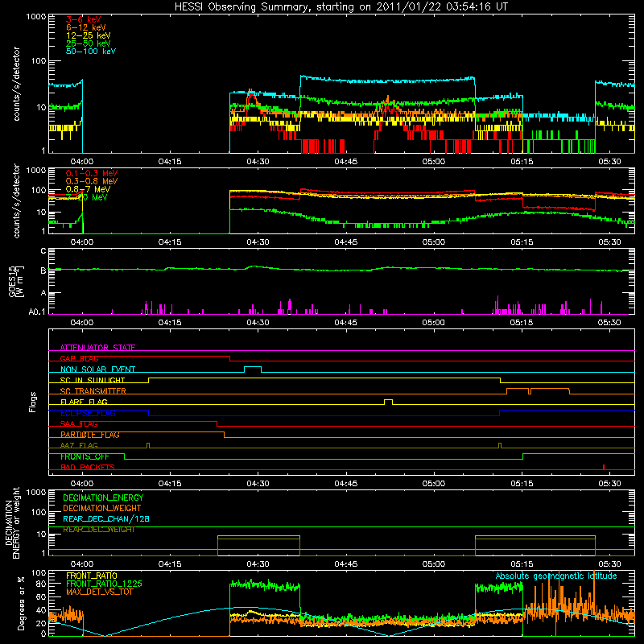The image size is (644, 644).
Task: Select the FRONTS_OFF flag label
Action: coord(85,456)
